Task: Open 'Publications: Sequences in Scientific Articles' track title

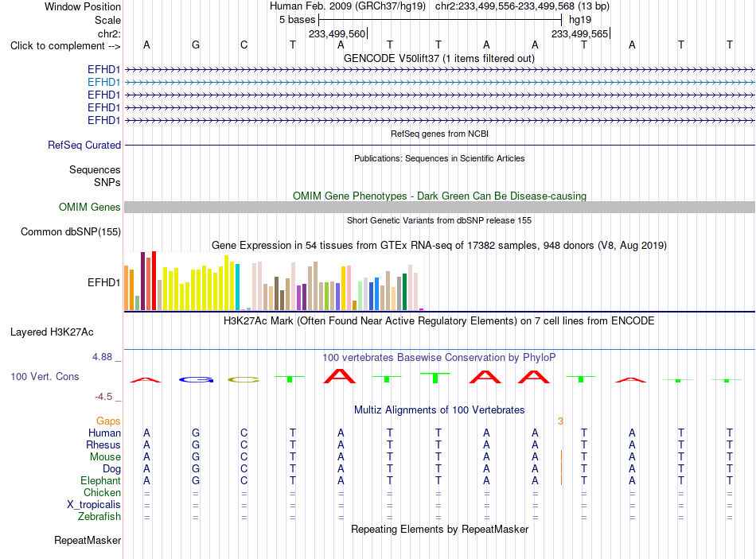Action: pos(439,158)
